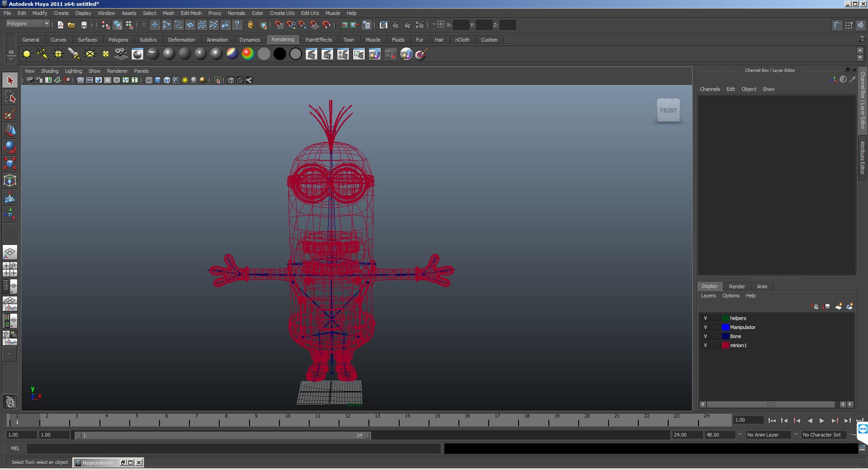Activate the Move tool
Screen dimensions: 868x470
tap(10, 131)
